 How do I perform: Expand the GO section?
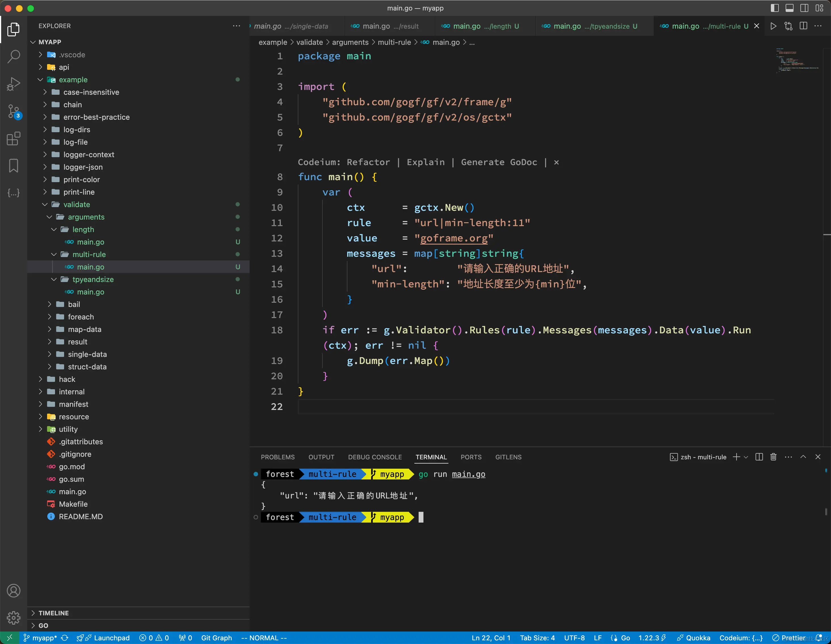pos(33,625)
